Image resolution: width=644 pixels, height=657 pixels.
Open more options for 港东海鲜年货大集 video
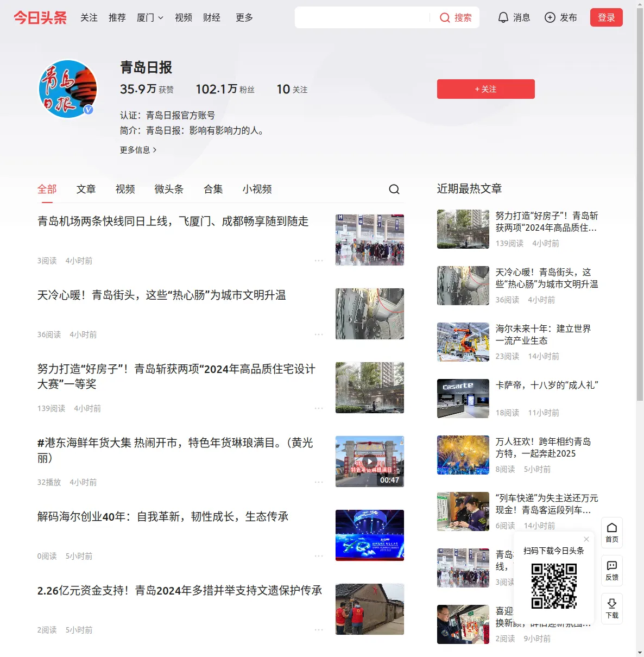(x=319, y=482)
